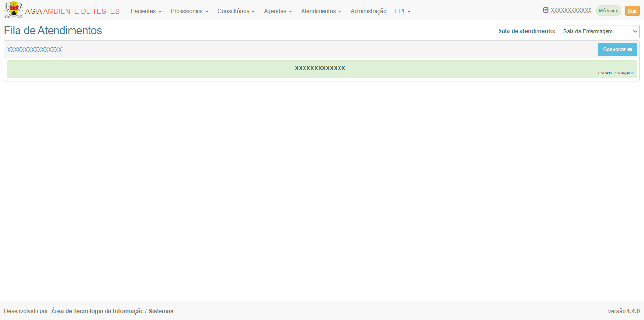Expand the Profissionais menu
644x320 pixels.
click(x=189, y=11)
